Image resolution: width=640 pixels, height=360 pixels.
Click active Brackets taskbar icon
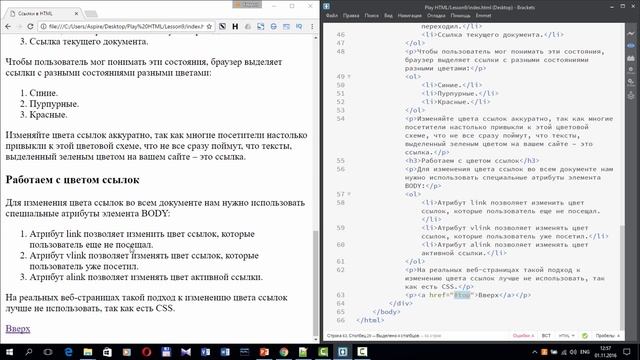pos(342,351)
